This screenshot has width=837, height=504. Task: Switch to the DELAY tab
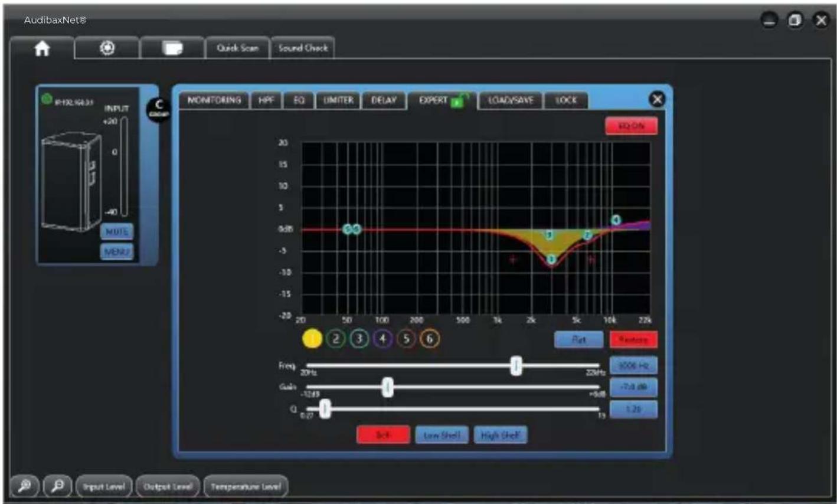(384, 100)
